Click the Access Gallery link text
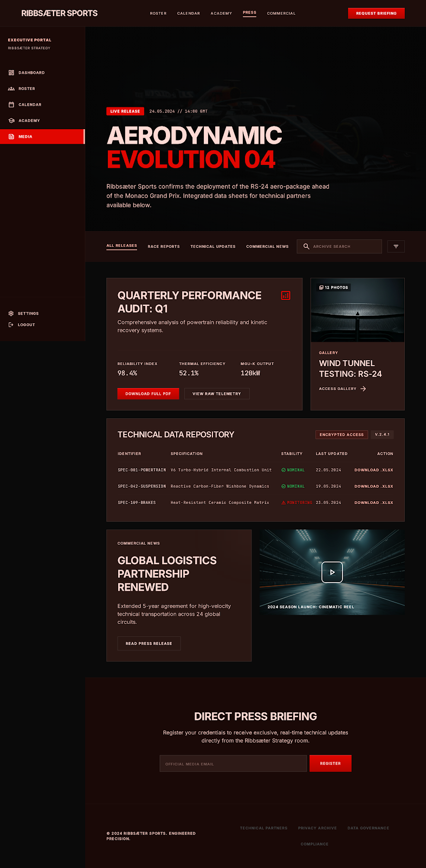 [338, 388]
